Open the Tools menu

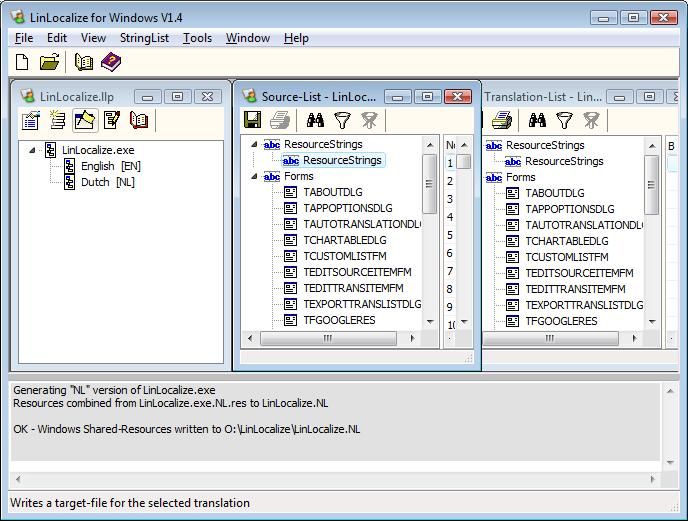pos(197,38)
